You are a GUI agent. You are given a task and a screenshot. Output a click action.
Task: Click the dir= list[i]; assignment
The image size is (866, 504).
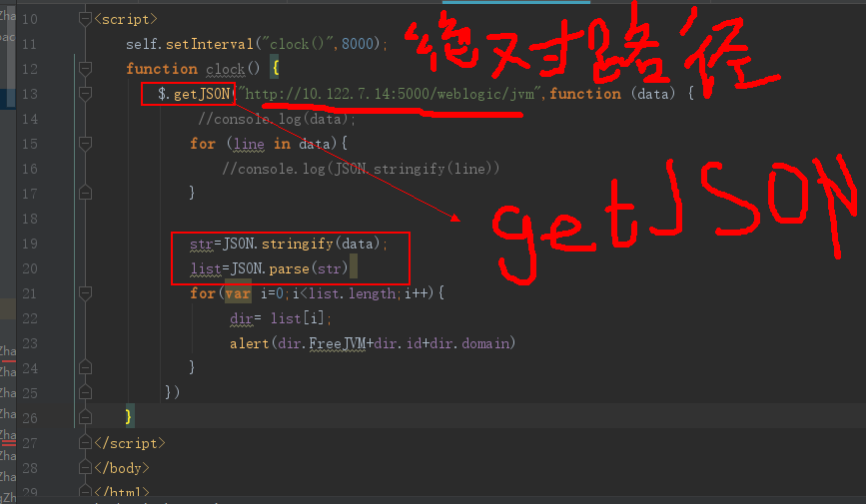281,319
